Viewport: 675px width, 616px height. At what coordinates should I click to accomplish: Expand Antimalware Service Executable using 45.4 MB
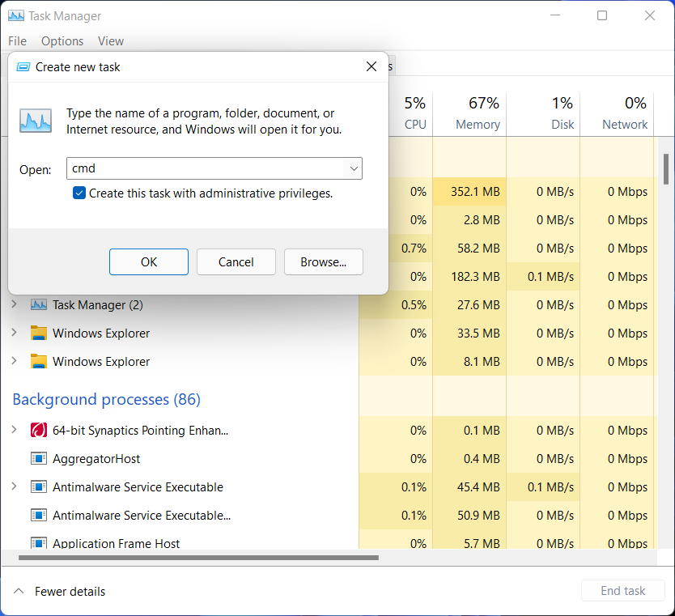tap(15, 486)
